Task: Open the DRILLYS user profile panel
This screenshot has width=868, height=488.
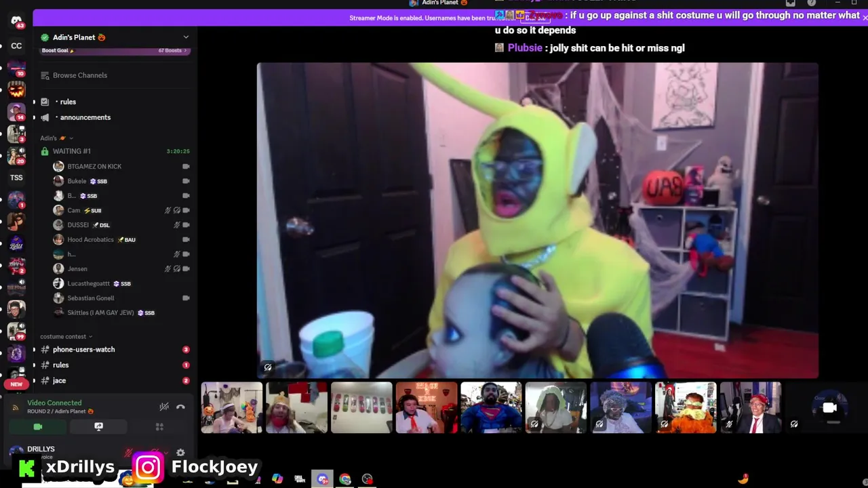Action: point(41,453)
